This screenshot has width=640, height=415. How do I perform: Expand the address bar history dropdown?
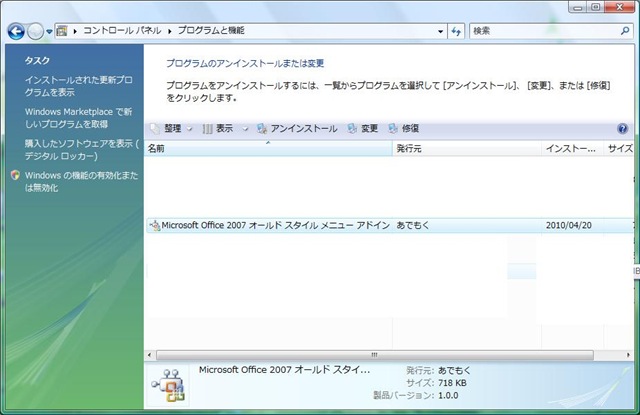440,31
